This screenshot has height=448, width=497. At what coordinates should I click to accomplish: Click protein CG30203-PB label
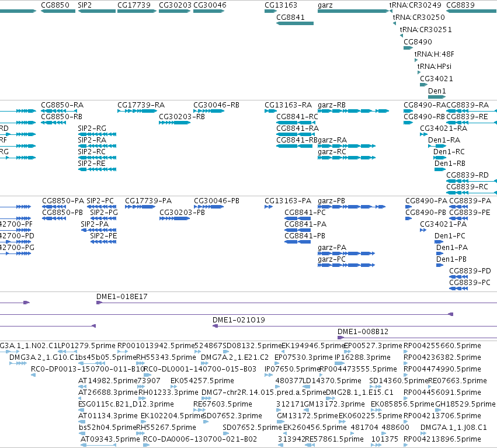[182, 213]
